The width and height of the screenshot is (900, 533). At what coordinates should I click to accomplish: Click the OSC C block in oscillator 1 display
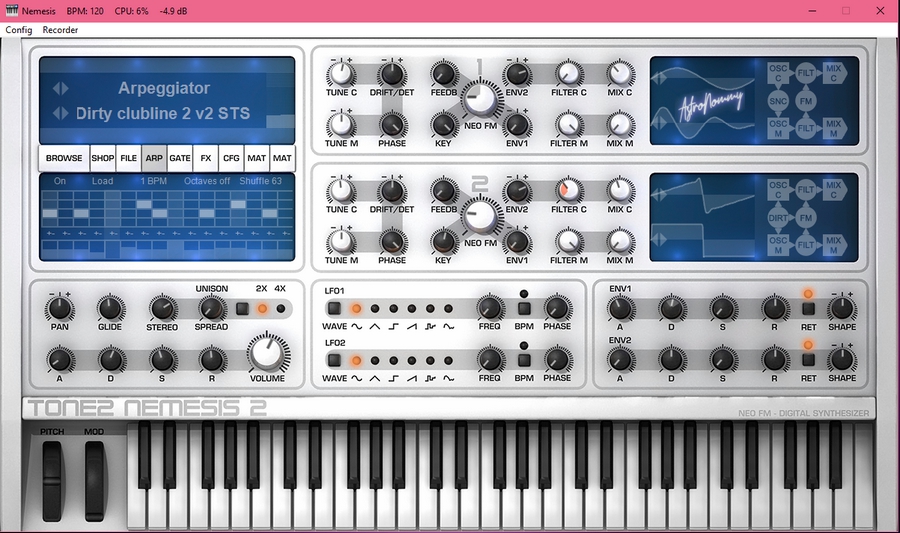[x=778, y=73]
